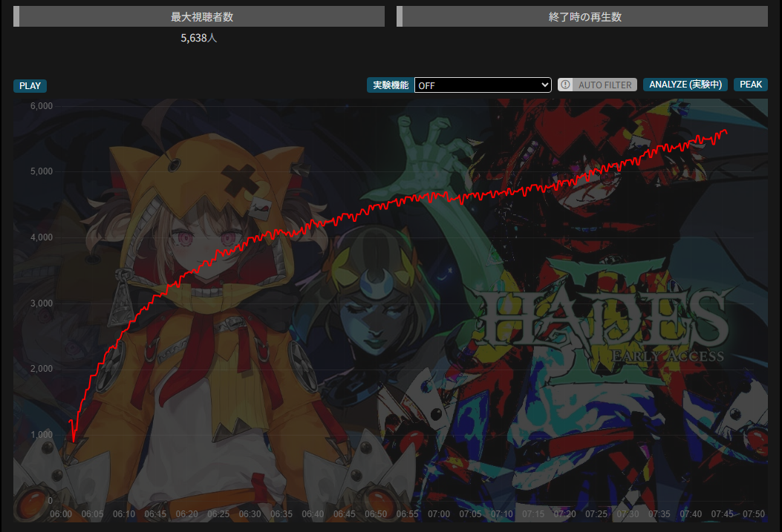
Task: Click the 6,000 y-axis label
Action: coord(42,106)
